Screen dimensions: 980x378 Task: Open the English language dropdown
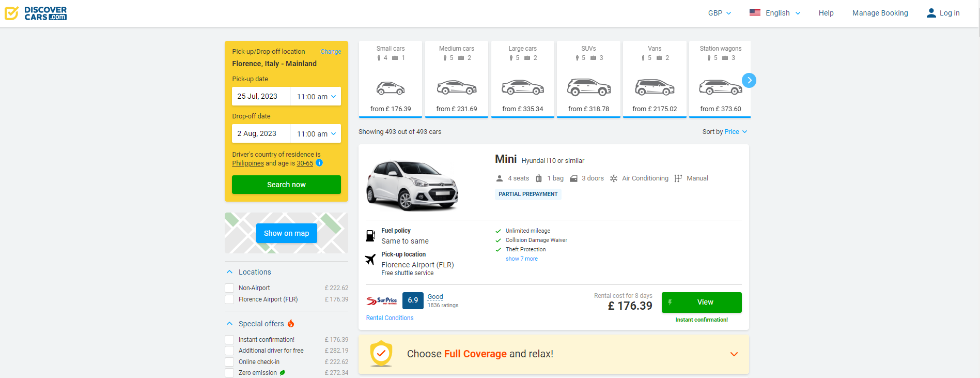click(x=783, y=13)
